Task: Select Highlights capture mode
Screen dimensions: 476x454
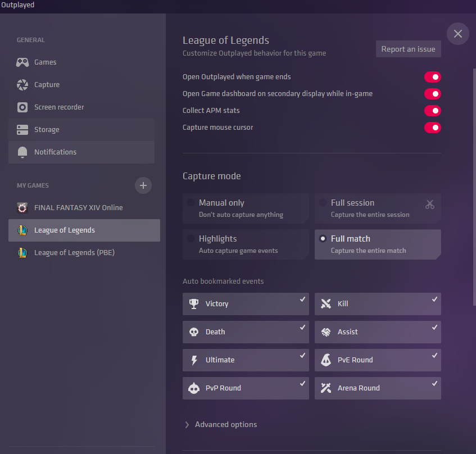Action: (x=246, y=244)
